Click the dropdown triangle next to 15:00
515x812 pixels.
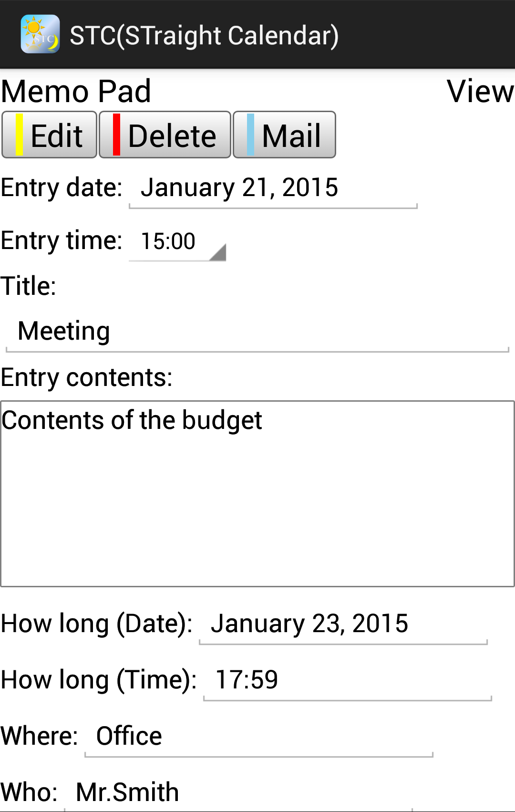(x=218, y=252)
